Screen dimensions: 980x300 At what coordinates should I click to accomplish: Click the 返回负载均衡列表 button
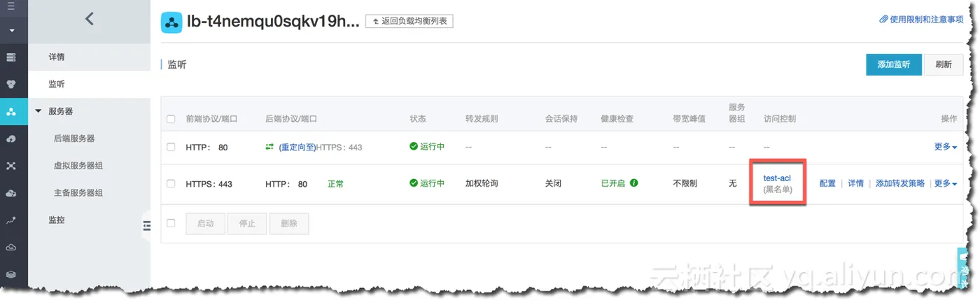[x=409, y=22]
